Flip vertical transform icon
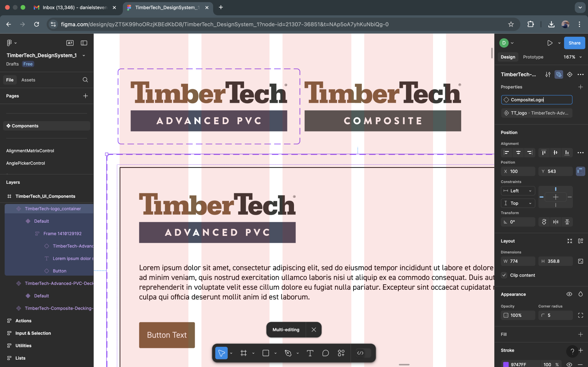Image resolution: width=588 pixels, height=367 pixels. click(x=567, y=222)
